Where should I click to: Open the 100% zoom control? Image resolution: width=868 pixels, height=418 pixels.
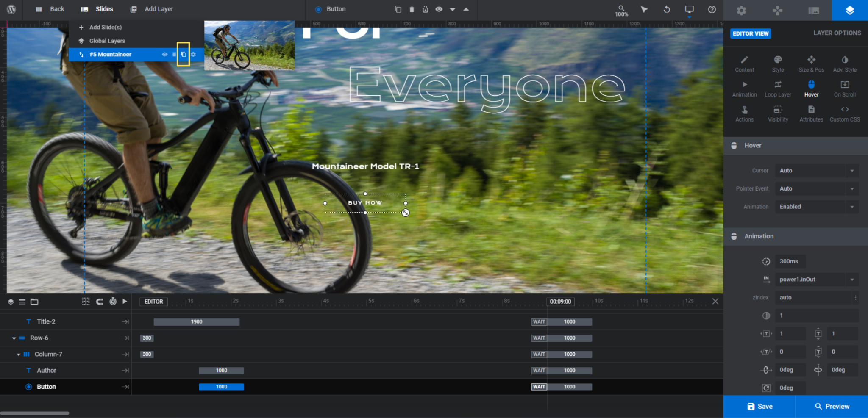coord(621,11)
